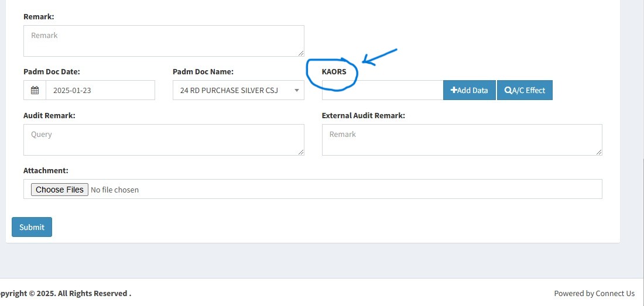The width and height of the screenshot is (644, 306).
Task: Focus the Padm Doc Date field showing 2025-01-23
Action: (x=100, y=90)
